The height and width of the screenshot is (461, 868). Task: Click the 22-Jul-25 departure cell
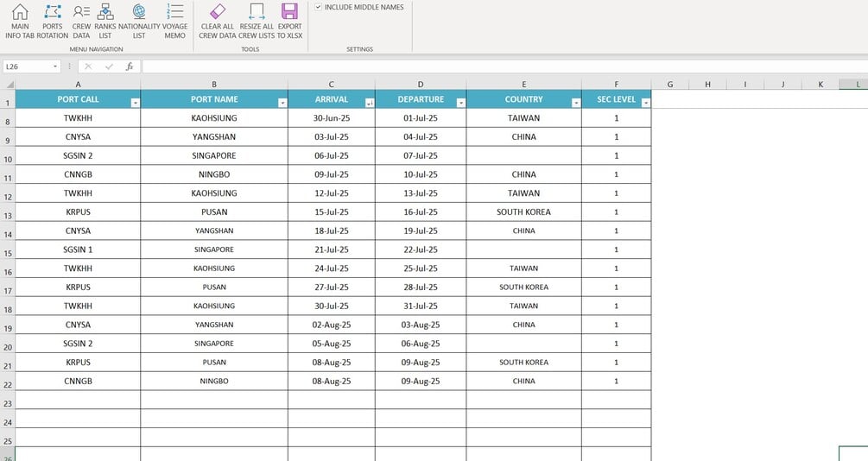click(421, 249)
